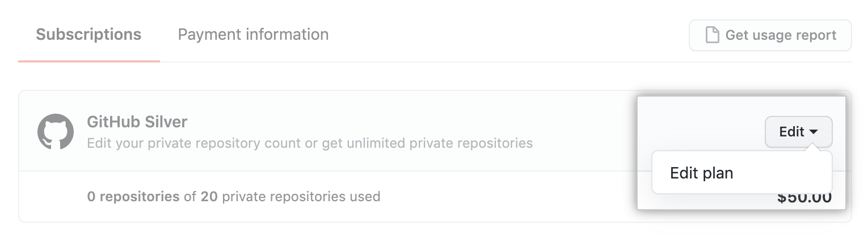Click the "Edit your private repository count" text
The height and width of the screenshot is (241, 868).
(x=194, y=143)
